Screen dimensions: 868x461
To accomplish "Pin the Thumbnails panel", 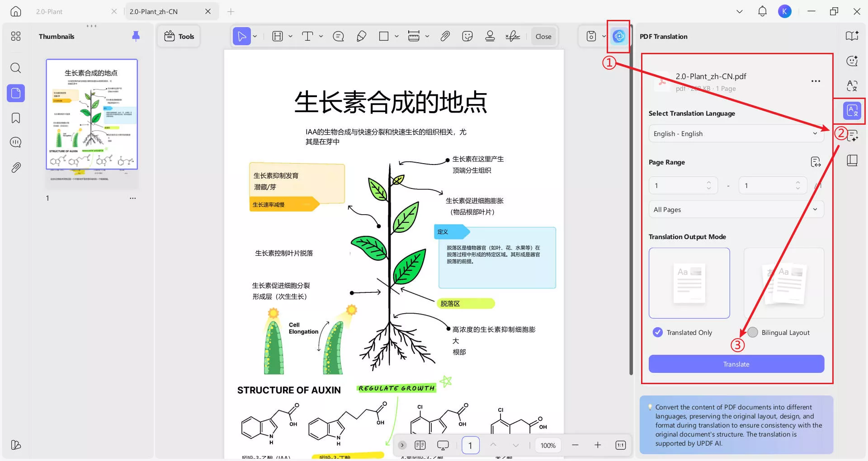I will click(x=136, y=36).
